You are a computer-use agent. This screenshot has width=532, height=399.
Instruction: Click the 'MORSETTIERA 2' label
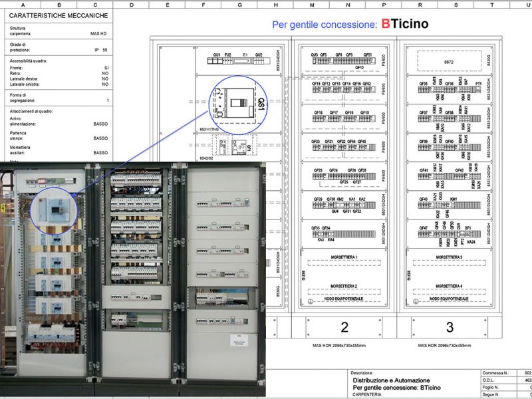pos(344,286)
